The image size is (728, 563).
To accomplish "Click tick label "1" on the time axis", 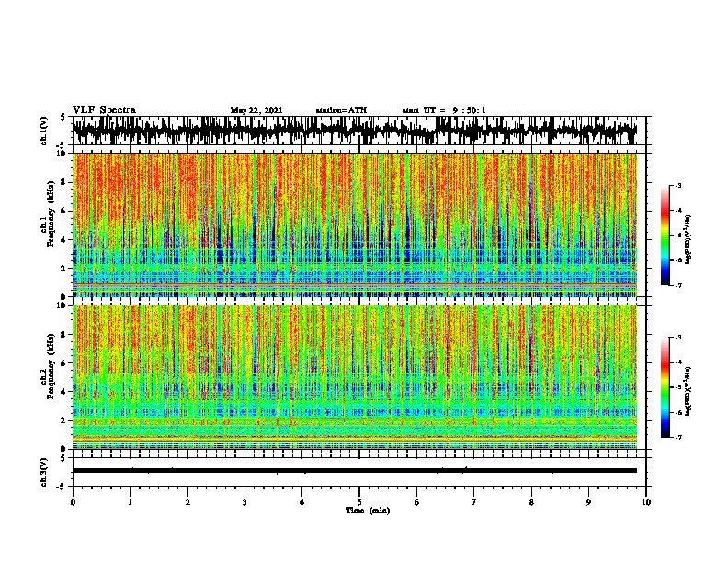I will [x=130, y=502].
